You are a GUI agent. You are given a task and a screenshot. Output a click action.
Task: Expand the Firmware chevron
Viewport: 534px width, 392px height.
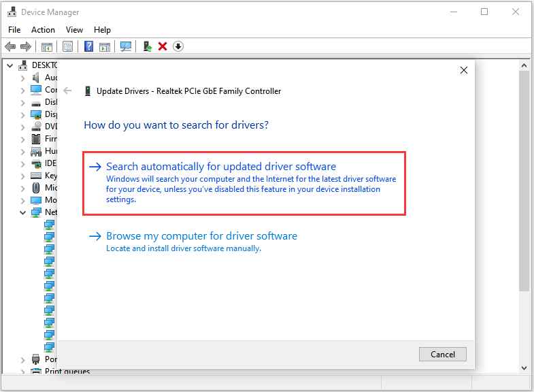point(23,140)
